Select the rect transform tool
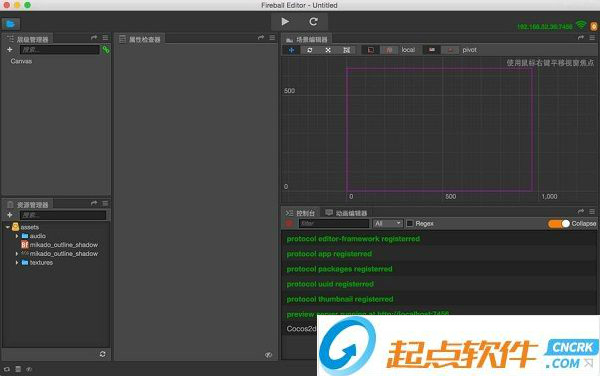600x376 pixels. [347, 50]
